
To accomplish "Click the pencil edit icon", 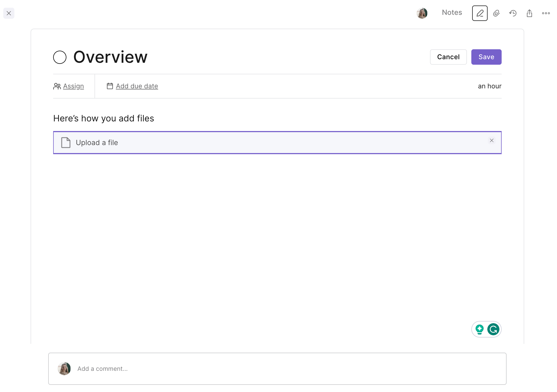I will [x=480, y=13].
